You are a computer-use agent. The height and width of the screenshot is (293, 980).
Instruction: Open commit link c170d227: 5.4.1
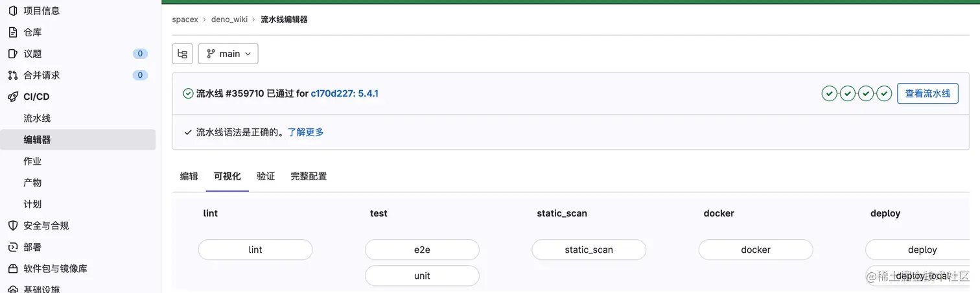click(344, 93)
